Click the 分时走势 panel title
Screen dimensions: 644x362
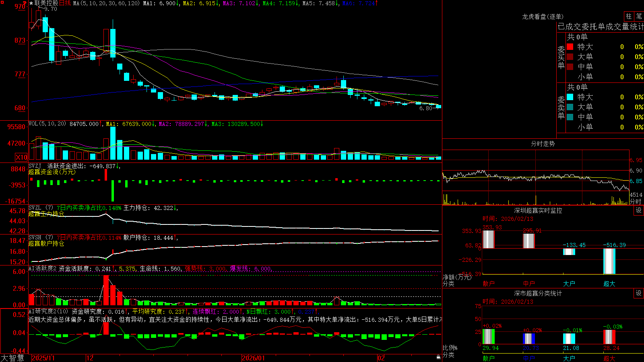pyautogui.click(x=543, y=144)
